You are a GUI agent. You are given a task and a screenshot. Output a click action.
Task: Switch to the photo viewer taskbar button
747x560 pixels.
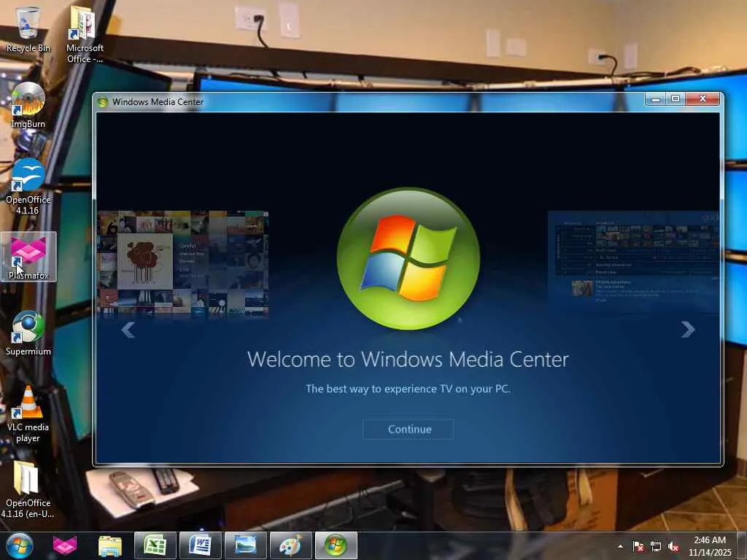[x=245, y=545]
